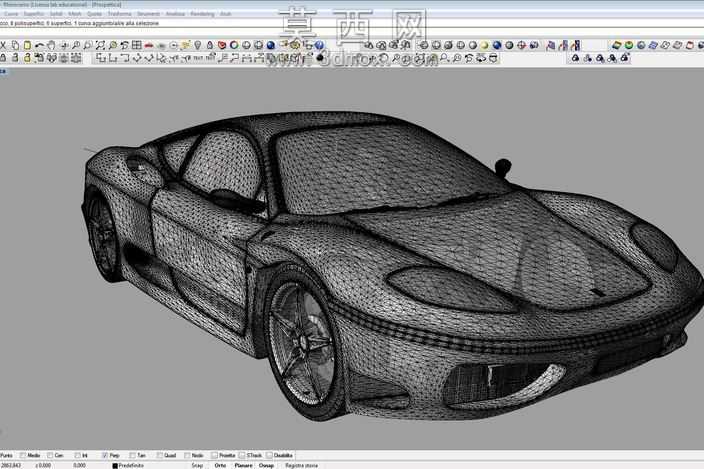The image size is (704, 469).
Task: Click the blue render sphere icon
Action: (270, 45)
